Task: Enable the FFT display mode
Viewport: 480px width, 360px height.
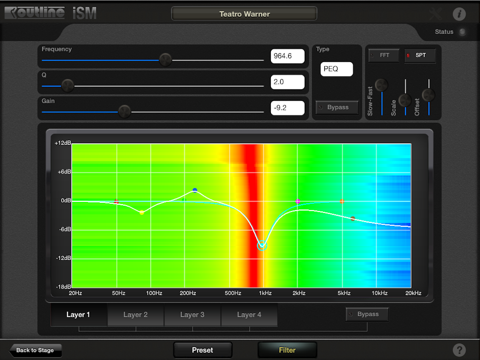Action: [x=384, y=55]
